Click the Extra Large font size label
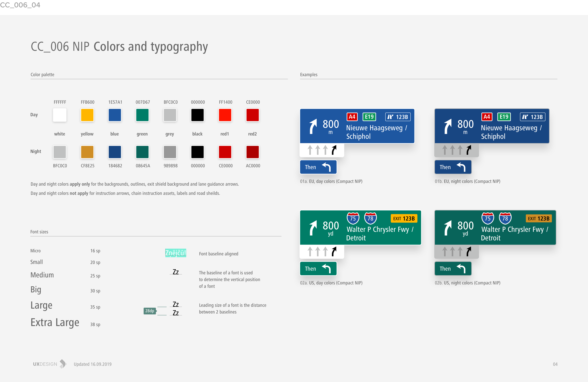 coord(55,323)
